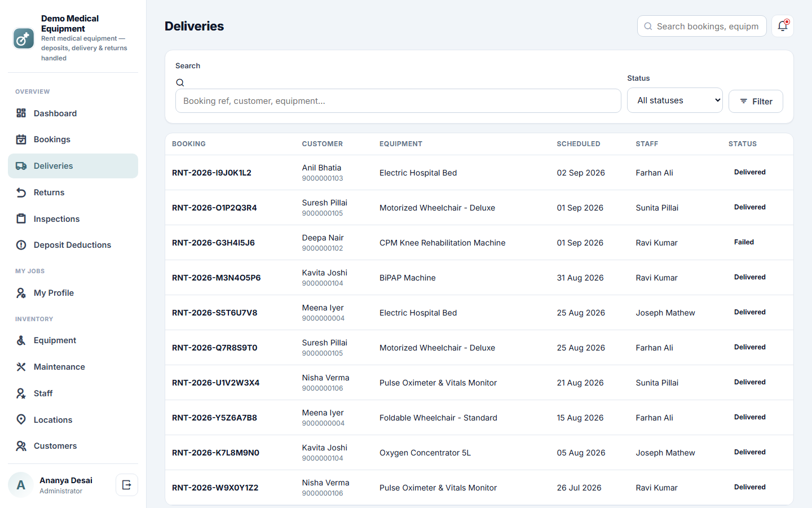Viewport: 812px width, 508px height.
Task: Open booking RNT-2026-G3H4I5J6
Action: click(x=213, y=243)
